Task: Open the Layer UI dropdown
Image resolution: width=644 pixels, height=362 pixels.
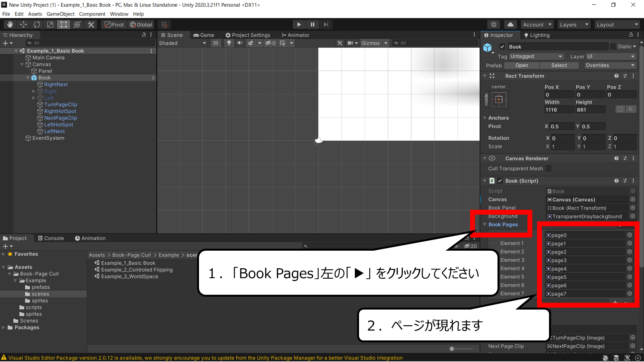Action: click(x=611, y=56)
